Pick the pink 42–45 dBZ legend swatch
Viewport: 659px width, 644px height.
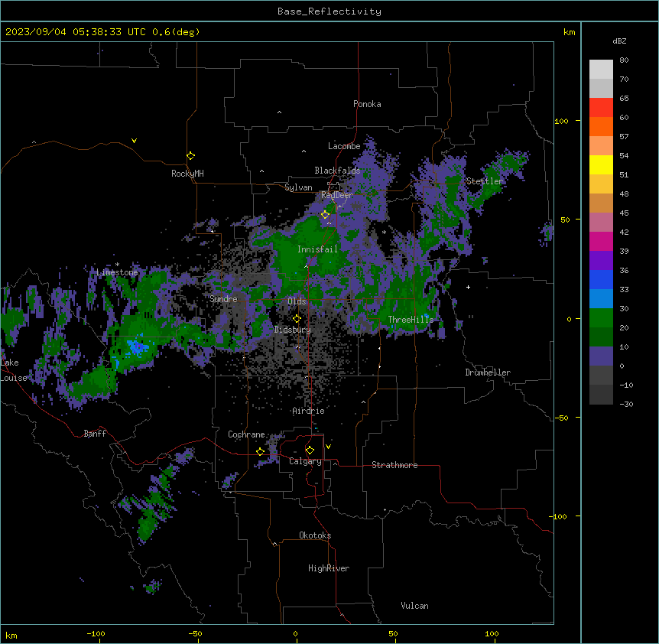601,223
